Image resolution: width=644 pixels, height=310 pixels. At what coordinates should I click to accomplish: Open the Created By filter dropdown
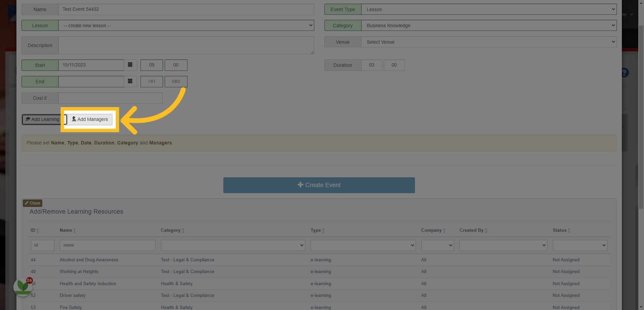503,245
